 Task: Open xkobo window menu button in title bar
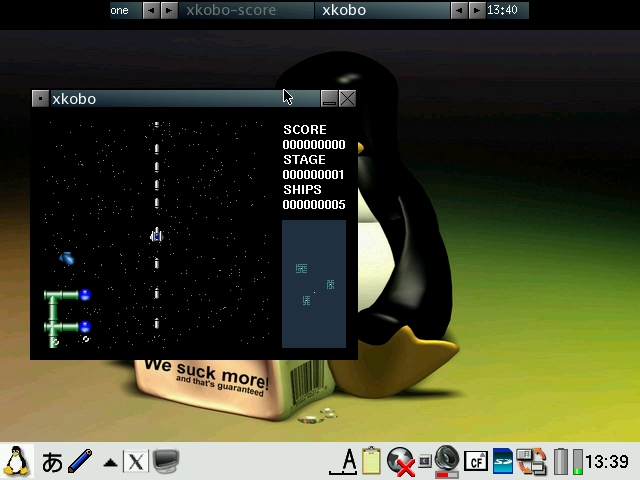(x=40, y=98)
